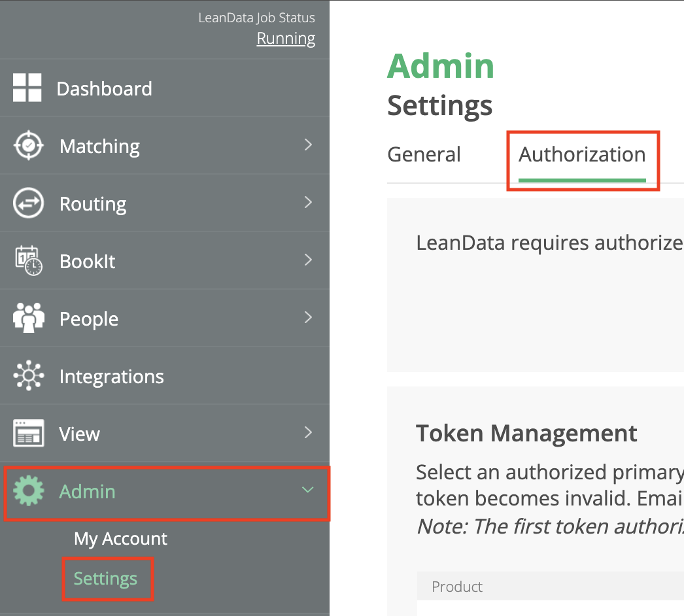Screen dimensions: 684x616
Task: Click the 'LeanData requires authorize' text
Action: pyautogui.click(x=550, y=243)
